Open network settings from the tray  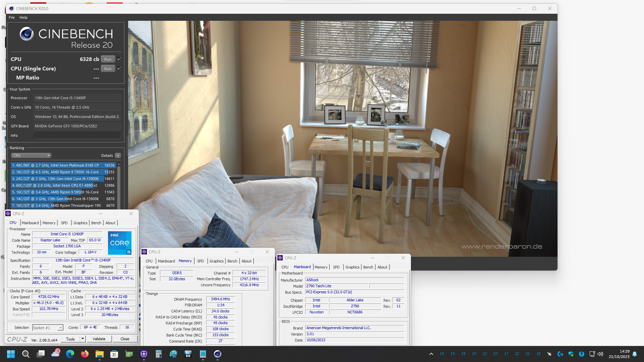(x=592, y=354)
